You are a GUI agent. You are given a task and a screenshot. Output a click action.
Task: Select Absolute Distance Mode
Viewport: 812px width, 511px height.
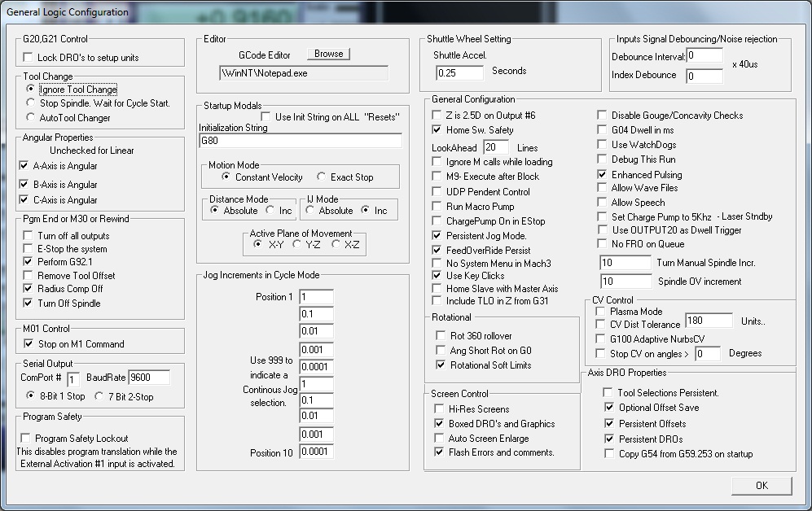(214, 210)
